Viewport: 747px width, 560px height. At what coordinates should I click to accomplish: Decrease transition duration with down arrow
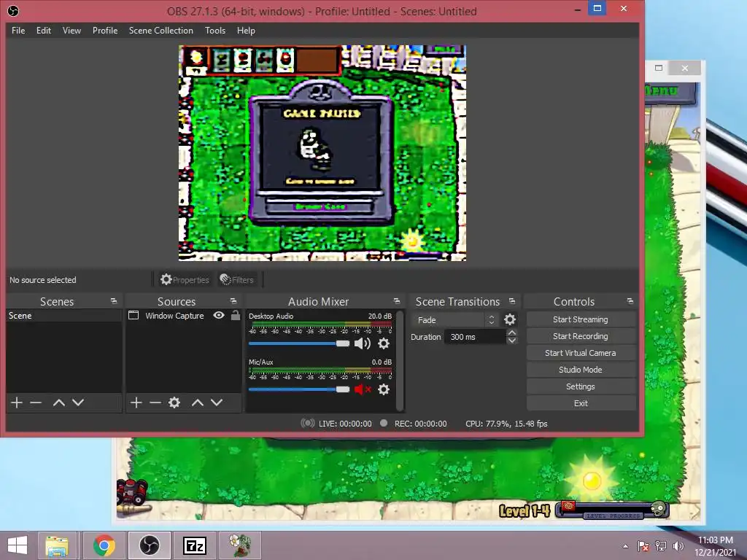512,341
